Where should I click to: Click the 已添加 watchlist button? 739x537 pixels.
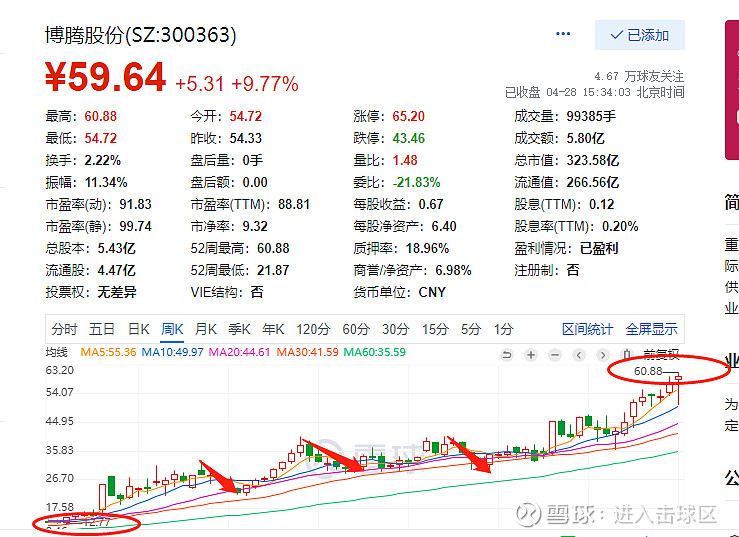pyautogui.click(x=640, y=35)
